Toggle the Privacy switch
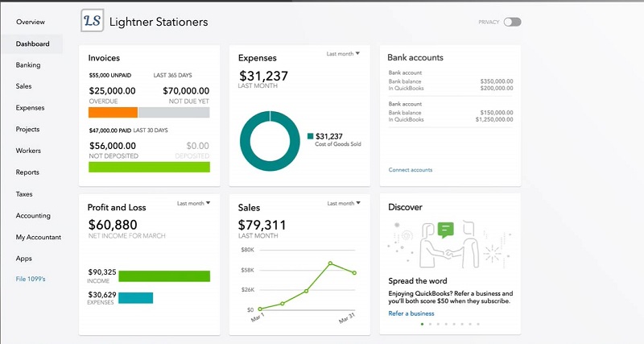The width and height of the screenshot is (644, 344). [512, 22]
